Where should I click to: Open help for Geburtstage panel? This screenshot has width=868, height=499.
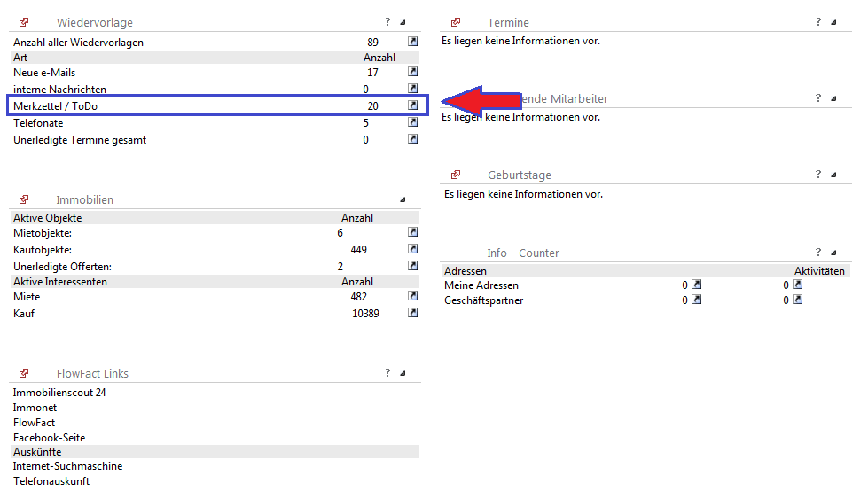[x=818, y=175]
